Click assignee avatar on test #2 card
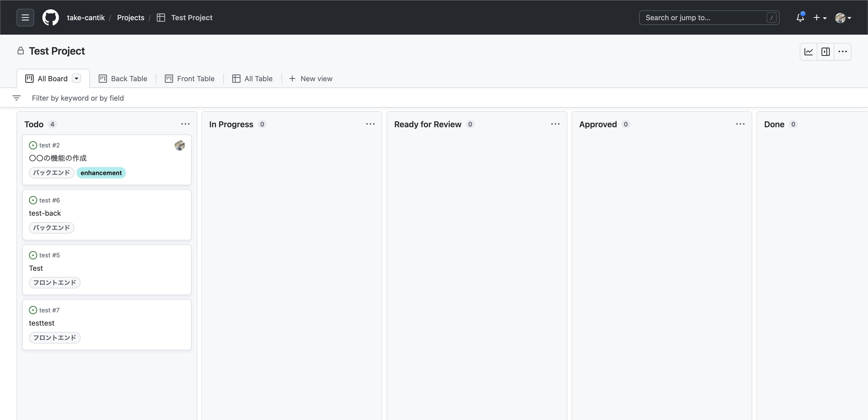Screen dimensions: 868x420 [180, 145]
